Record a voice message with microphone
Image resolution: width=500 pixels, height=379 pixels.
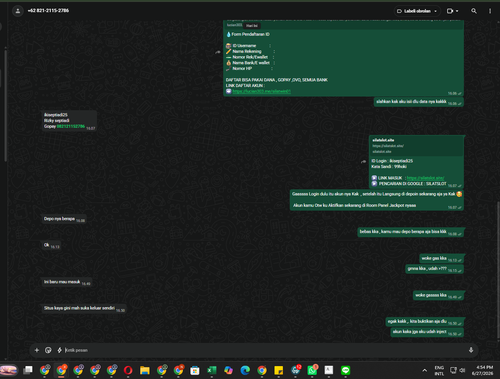tap(471, 350)
